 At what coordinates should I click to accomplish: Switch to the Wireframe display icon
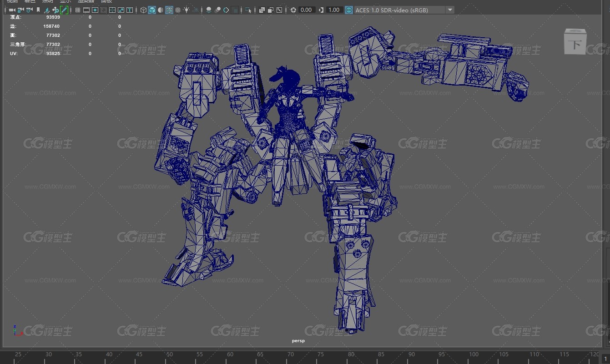tap(143, 10)
